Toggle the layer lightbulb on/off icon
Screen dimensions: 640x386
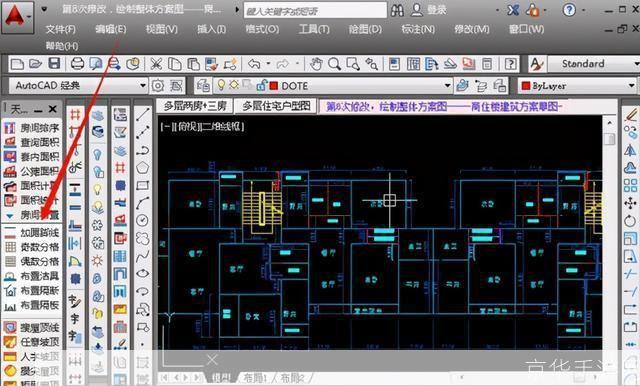pyautogui.click(x=221, y=85)
